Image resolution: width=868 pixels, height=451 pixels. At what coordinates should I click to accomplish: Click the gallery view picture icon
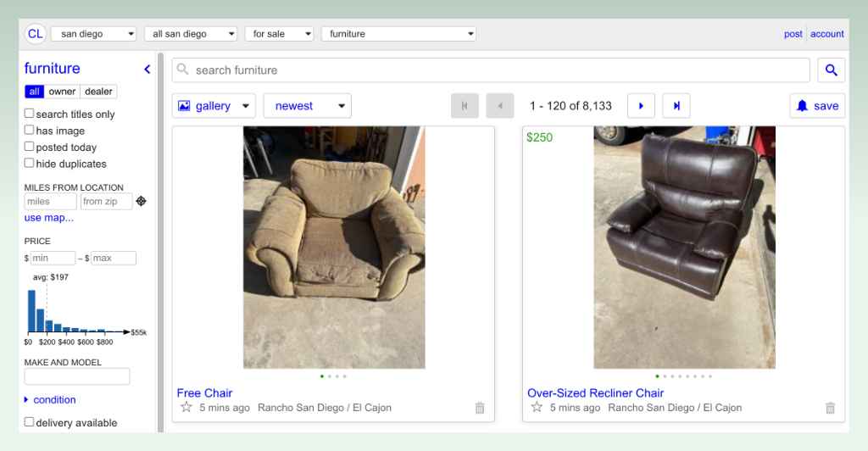(184, 106)
